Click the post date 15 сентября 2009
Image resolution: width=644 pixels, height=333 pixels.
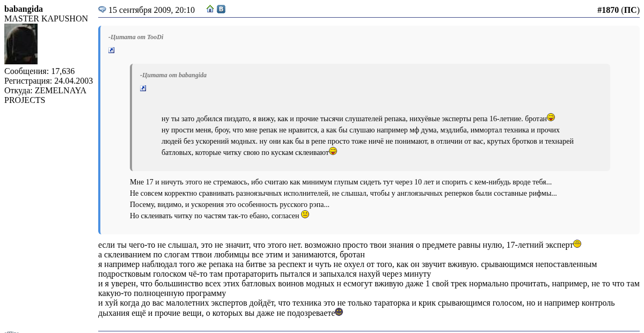tap(151, 10)
